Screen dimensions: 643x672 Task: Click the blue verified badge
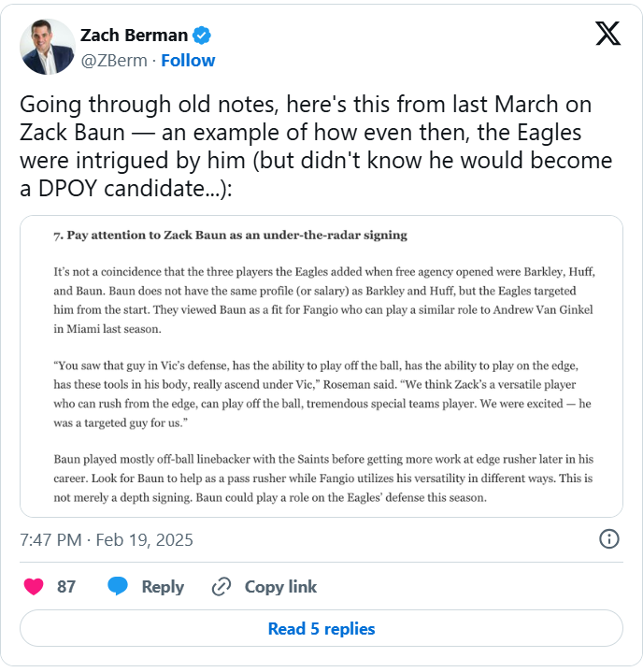pyautogui.click(x=203, y=36)
